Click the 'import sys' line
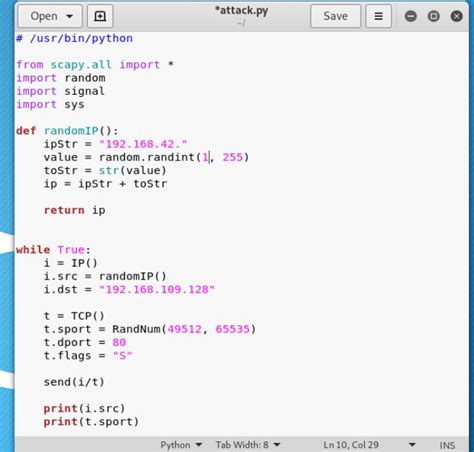This screenshot has height=452, width=474. coord(50,104)
